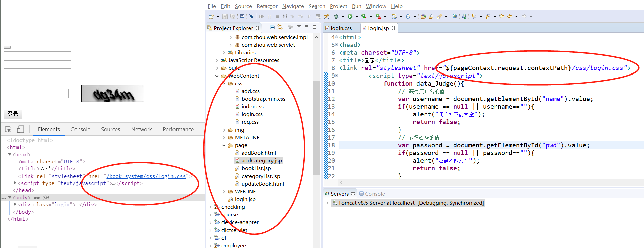Click the Open Type folder icon
Screen dimensions: 644x248
[x=424, y=16]
